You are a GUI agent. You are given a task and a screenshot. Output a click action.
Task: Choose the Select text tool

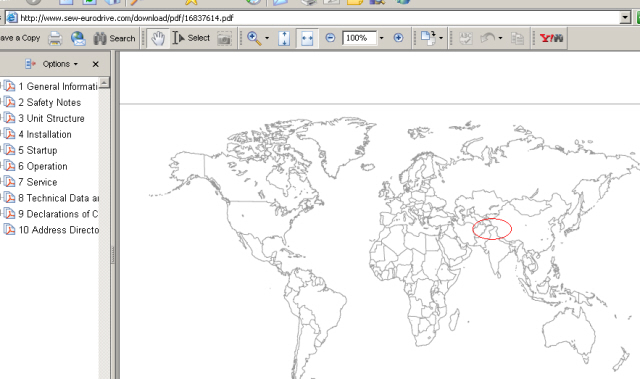pyautogui.click(x=191, y=38)
